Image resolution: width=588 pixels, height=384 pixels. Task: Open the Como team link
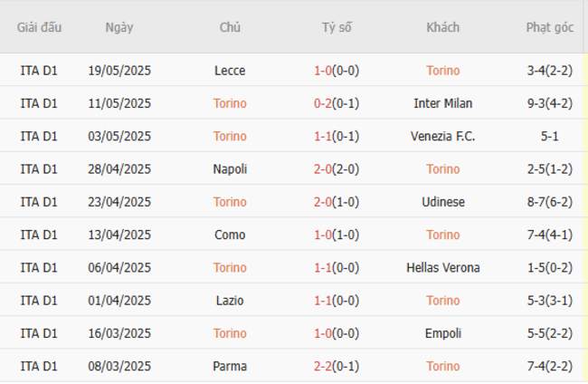[230, 235]
